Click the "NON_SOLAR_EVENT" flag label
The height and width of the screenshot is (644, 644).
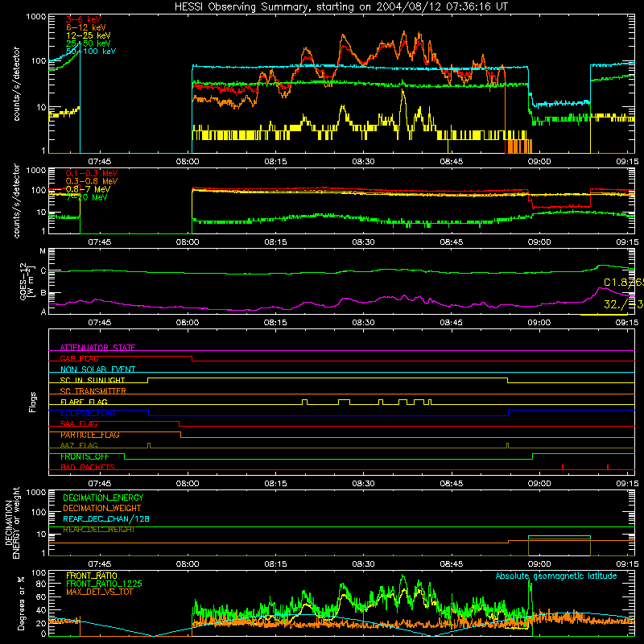97,369
